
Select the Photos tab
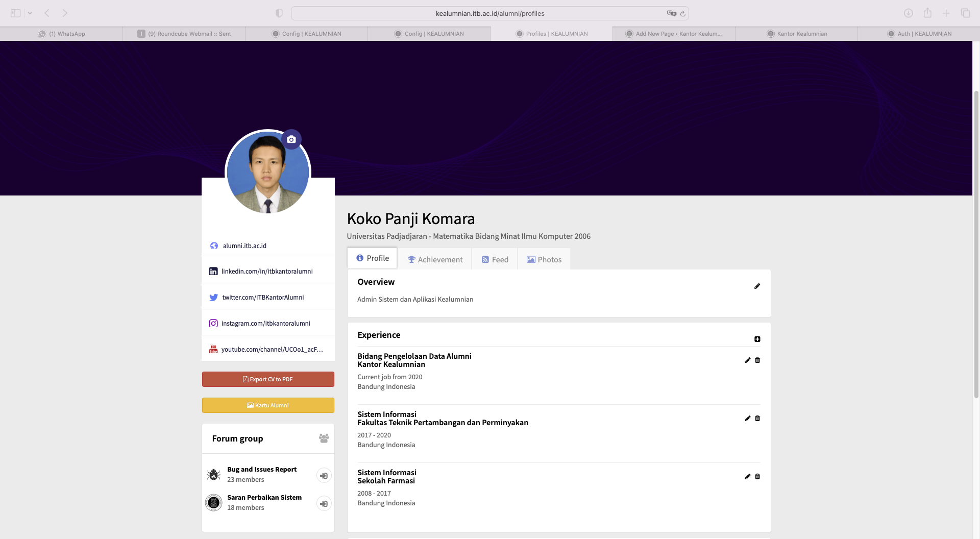[544, 260]
